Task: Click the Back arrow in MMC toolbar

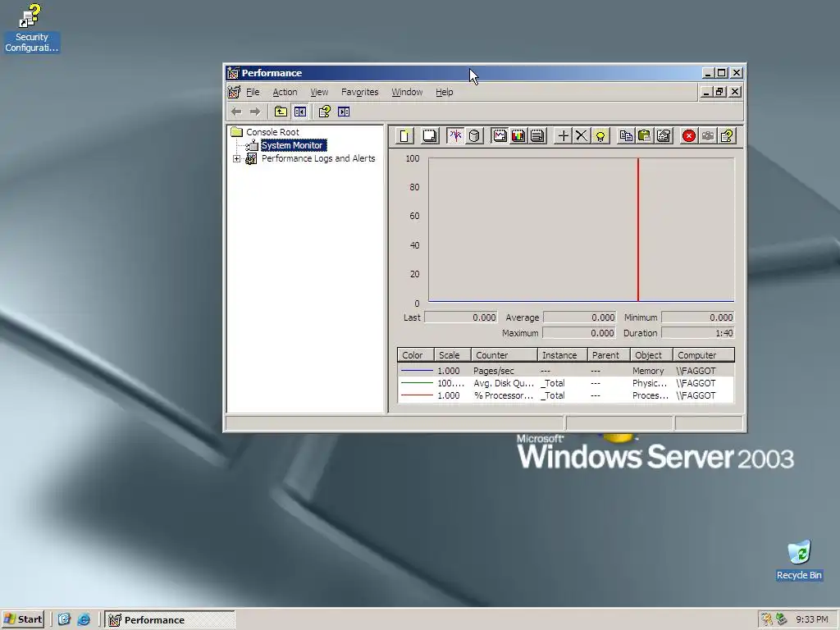Action: (236, 112)
